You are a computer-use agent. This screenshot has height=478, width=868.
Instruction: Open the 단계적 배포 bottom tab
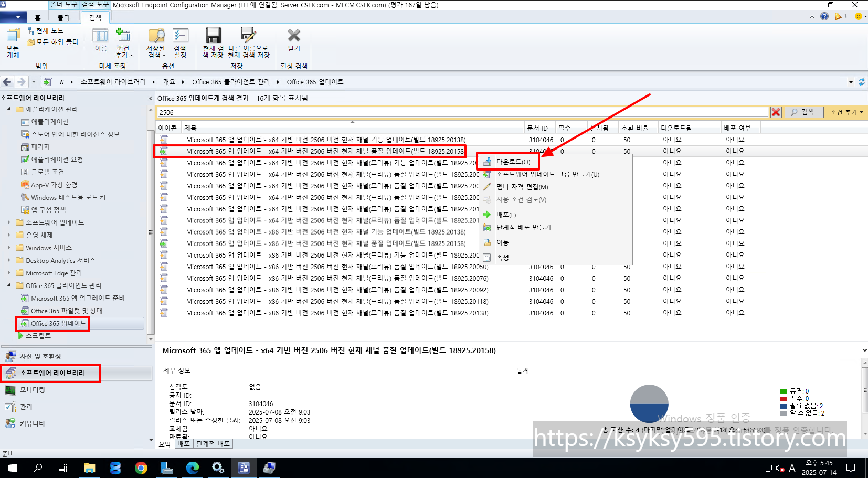tap(213, 444)
